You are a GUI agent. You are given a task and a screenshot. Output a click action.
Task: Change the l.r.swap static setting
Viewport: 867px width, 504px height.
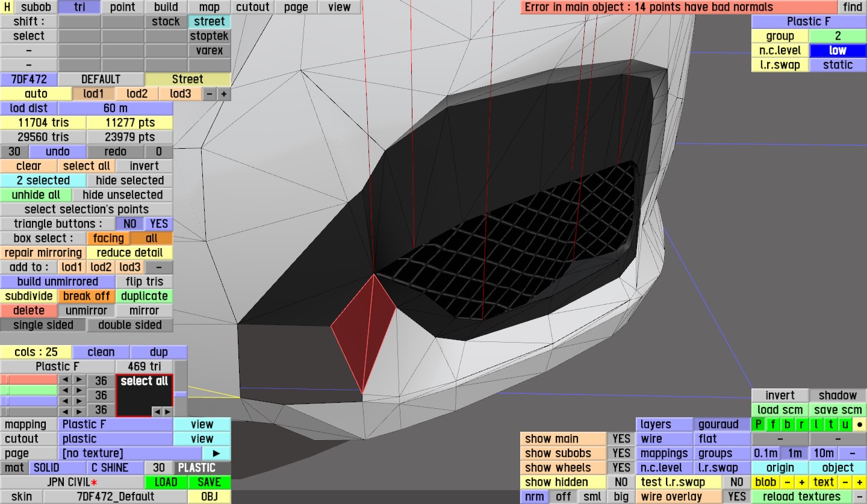point(837,65)
